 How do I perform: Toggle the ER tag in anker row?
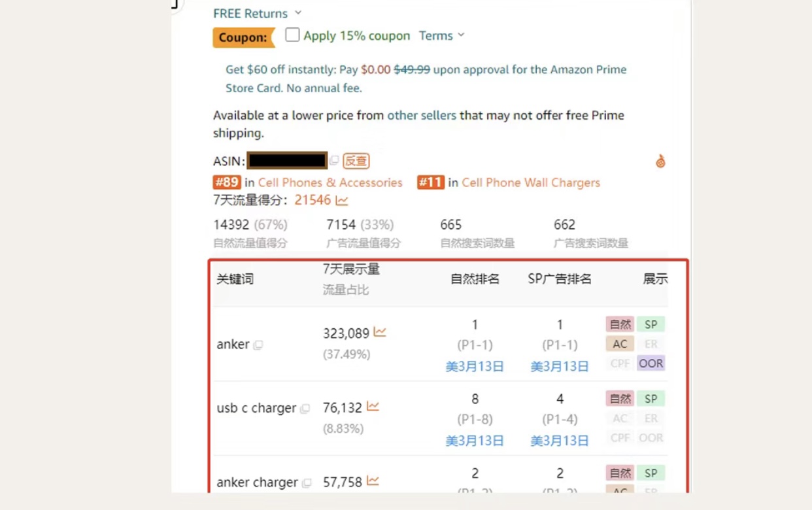tap(651, 344)
